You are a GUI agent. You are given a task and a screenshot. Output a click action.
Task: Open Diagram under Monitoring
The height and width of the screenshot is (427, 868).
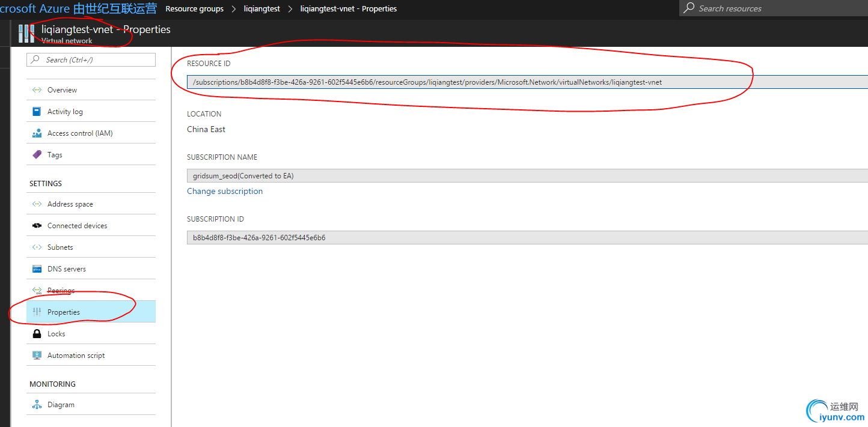coord(91,405)
